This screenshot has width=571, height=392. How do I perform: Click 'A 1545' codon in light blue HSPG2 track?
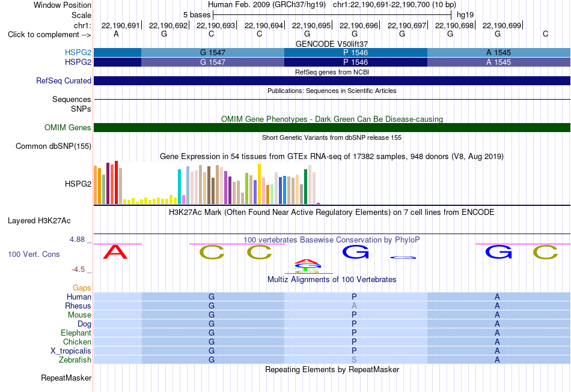(x=498, y=52)
